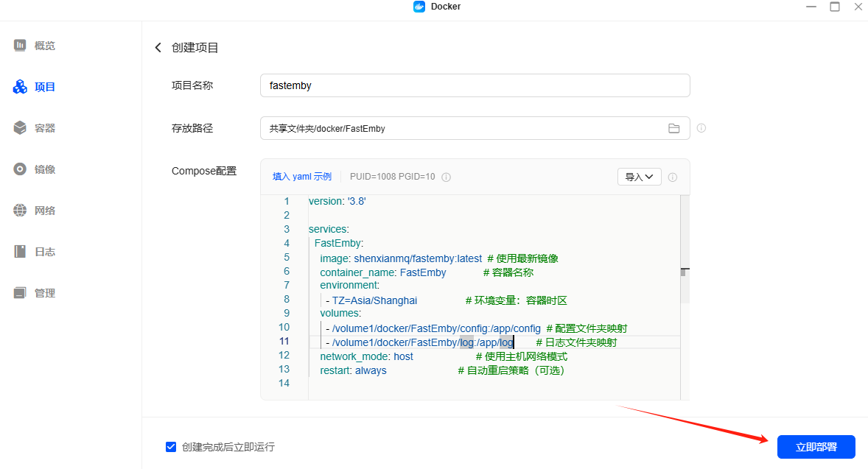View 日志 section in sidebar
The width and height of the screenshot is (868, 469).
point(44,252)
